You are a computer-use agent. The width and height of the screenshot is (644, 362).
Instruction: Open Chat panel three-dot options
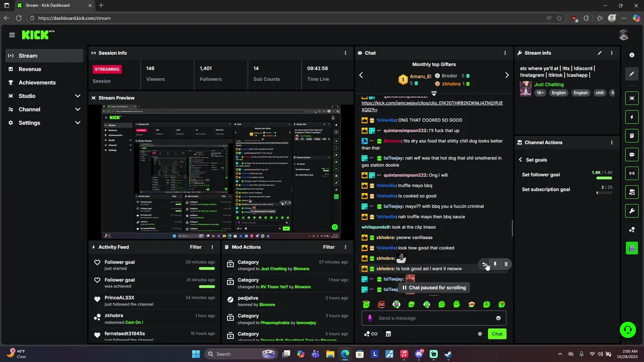coord(505,53)
